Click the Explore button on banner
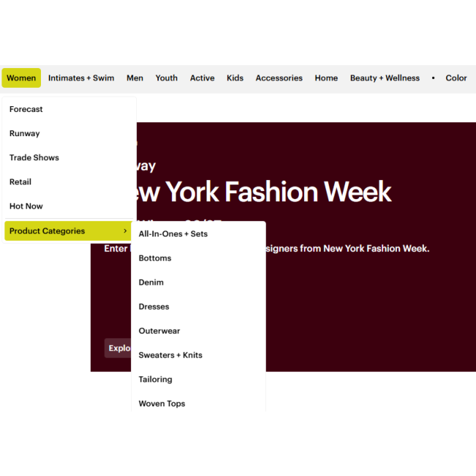The image size is (476, 476). pos(118,348)
